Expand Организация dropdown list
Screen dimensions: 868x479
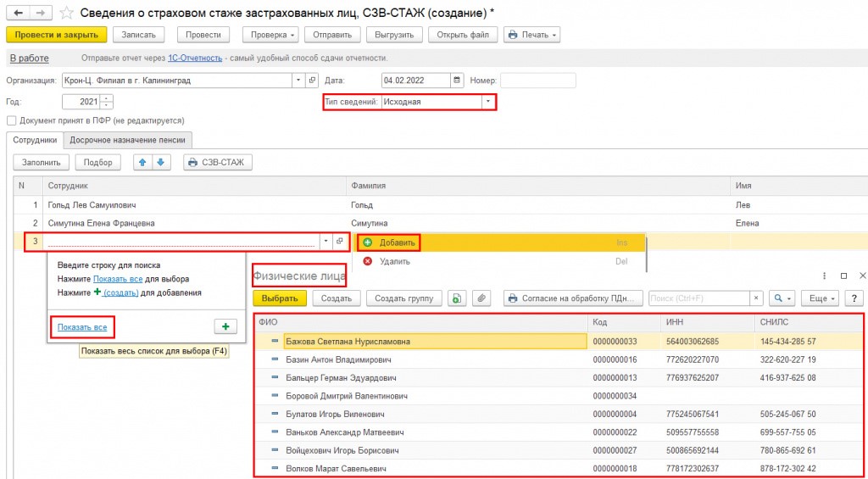click(x=299, y=81)
